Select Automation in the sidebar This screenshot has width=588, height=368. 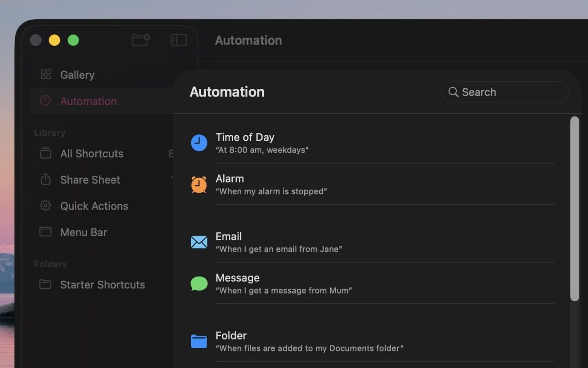[x=88, y=101]
